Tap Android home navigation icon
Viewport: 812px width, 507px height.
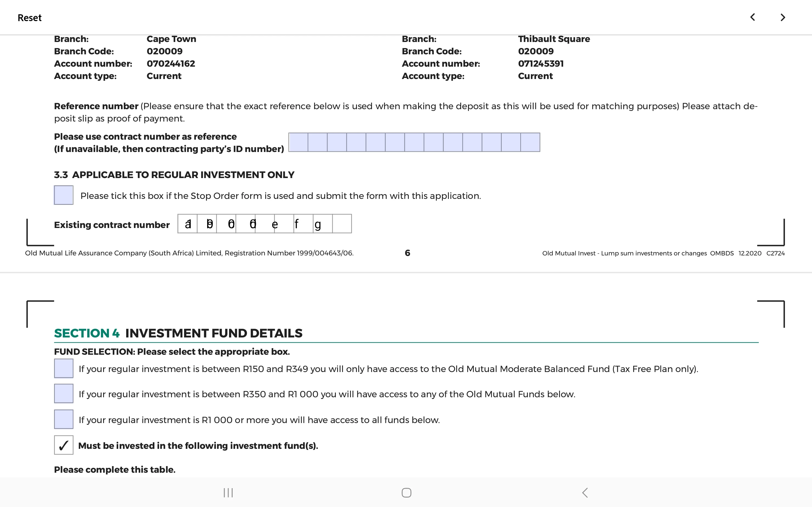click(406, 492)
